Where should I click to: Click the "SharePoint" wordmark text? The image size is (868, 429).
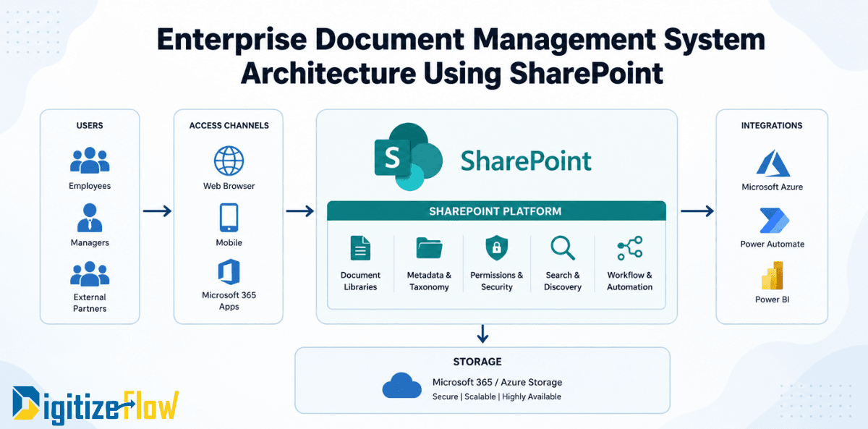[x=526, y=160]
